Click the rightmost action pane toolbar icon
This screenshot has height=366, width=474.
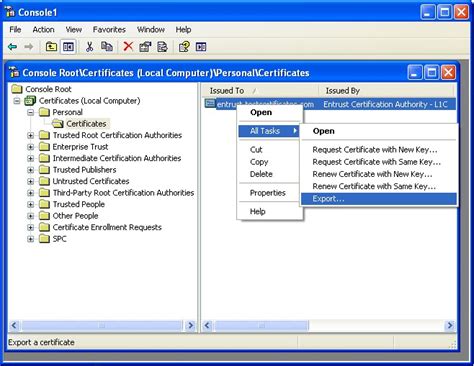201,47
